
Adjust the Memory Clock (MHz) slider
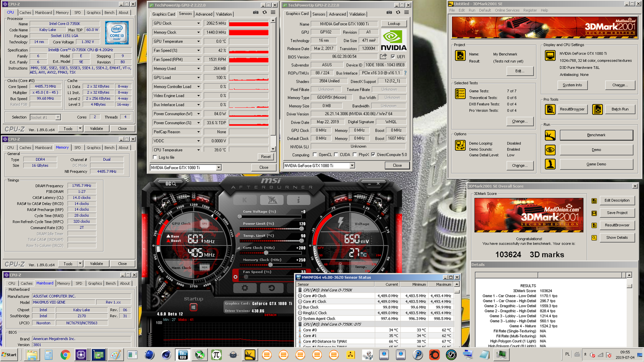click(270, 265)
